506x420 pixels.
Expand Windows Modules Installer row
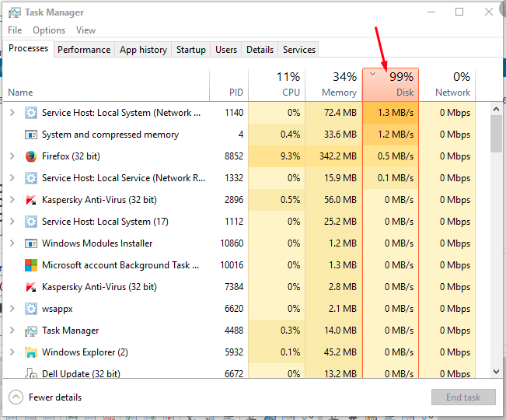click(x=12, y=243)
